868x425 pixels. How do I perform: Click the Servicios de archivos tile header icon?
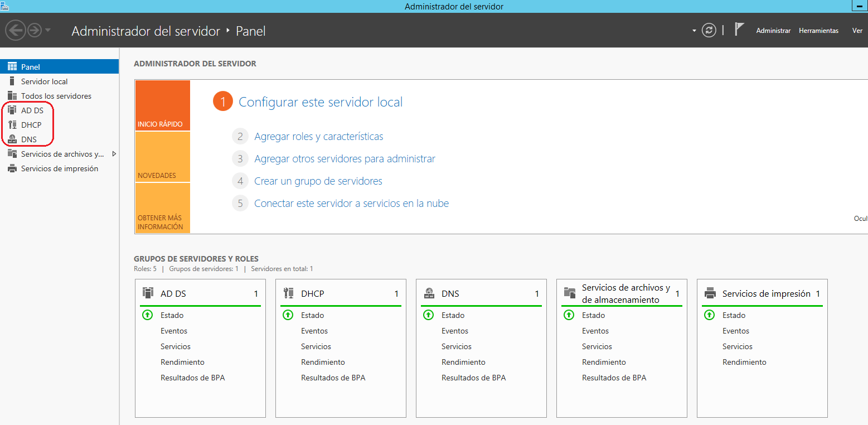[569, 293]
